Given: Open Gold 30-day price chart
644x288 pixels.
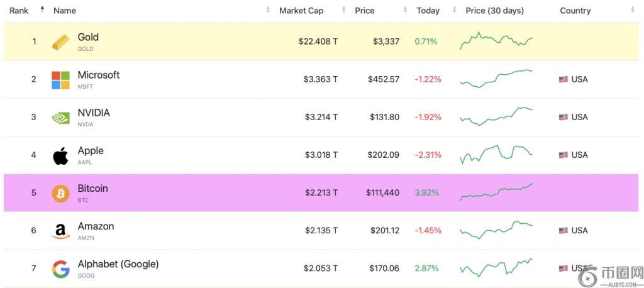Looking at the screenshot, I should (496, 41).
